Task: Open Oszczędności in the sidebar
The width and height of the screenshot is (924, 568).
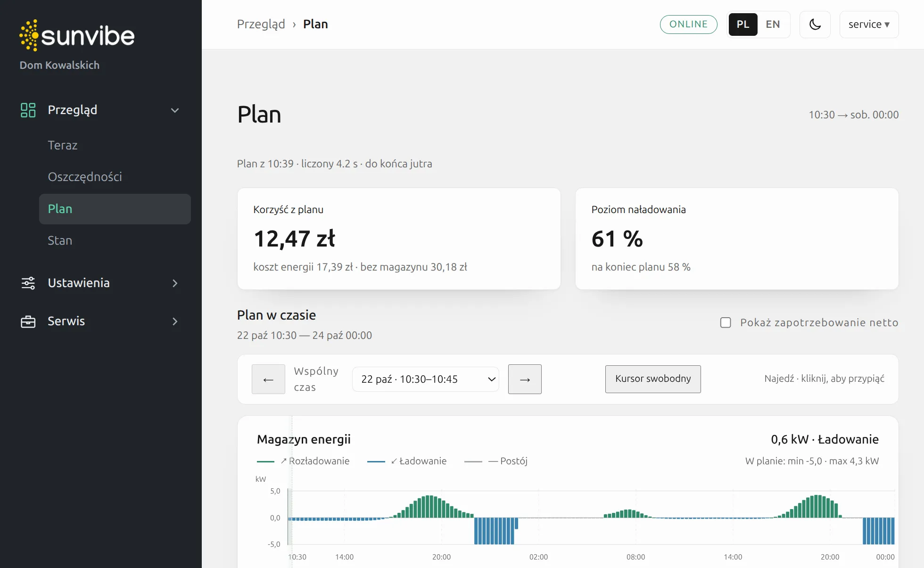Action: [x=85, y=177]
